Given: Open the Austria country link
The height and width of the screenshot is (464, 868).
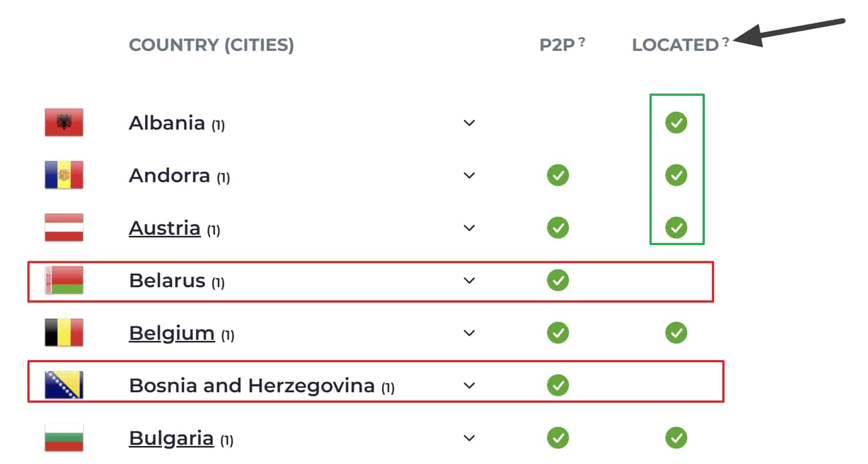Looking at the screenshot, I should click(165, 228).
